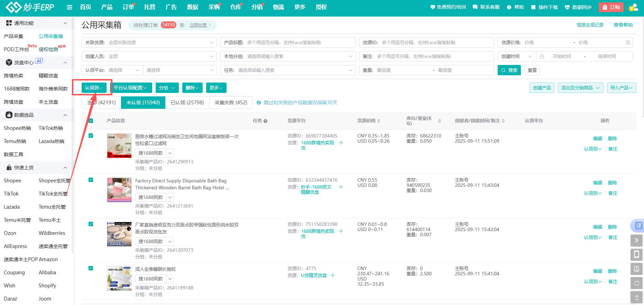
Task: Click the task column help question icon
Action: click(265, 121)
